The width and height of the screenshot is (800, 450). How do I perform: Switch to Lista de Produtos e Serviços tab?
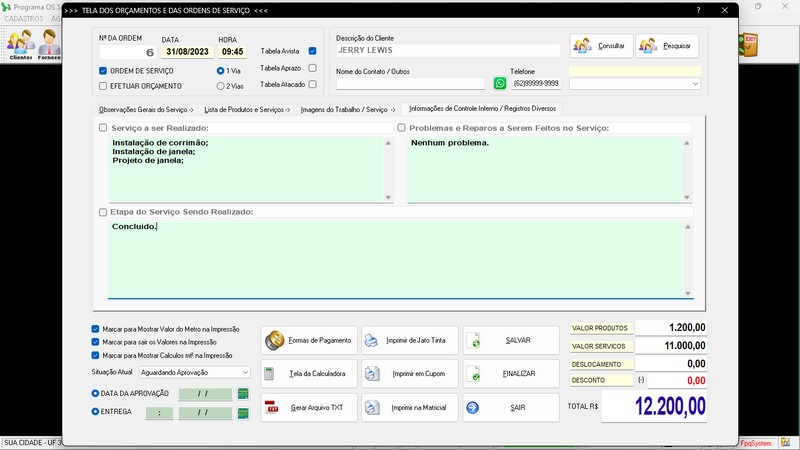[246, 109]
